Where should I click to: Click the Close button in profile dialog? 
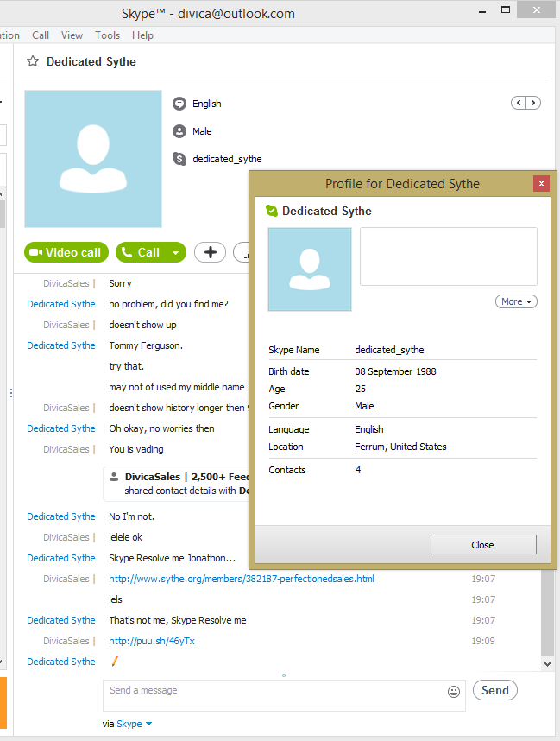coord(483,545)
